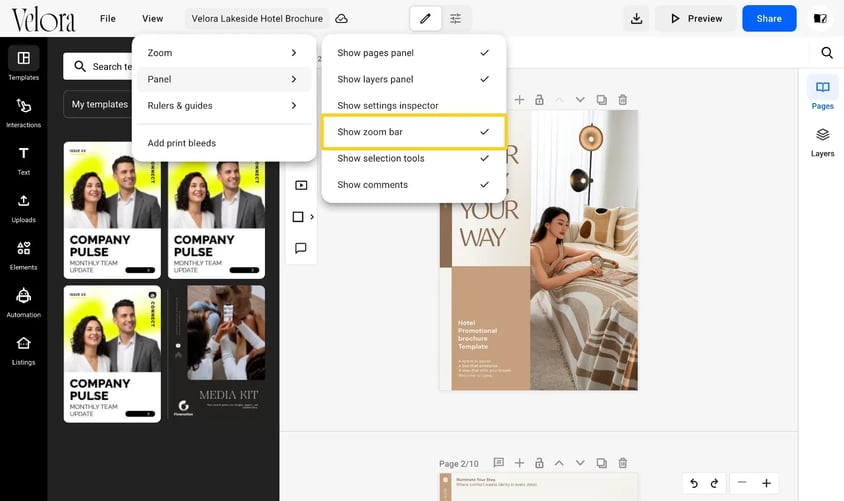
Task: Click the comment tool in canvas toolbar
Action: point(301,248)
